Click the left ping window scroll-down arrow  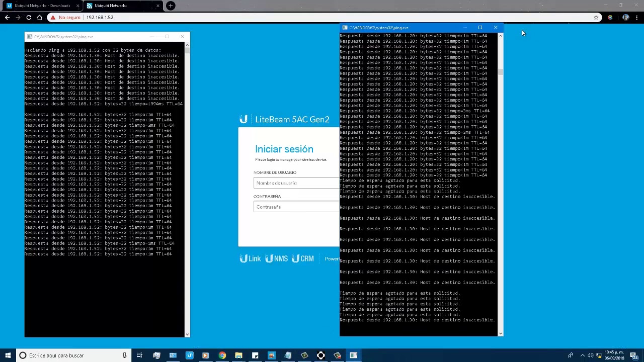[187, 334]
